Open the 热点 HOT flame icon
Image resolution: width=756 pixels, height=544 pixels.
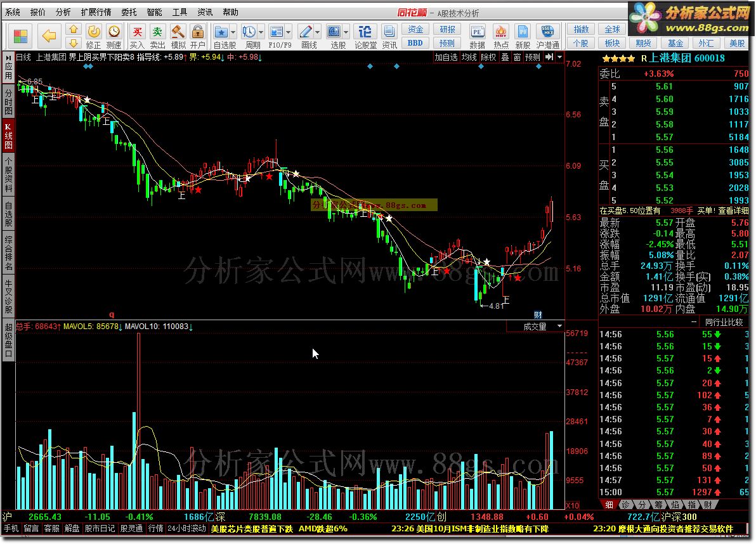[x=501, y=37]
